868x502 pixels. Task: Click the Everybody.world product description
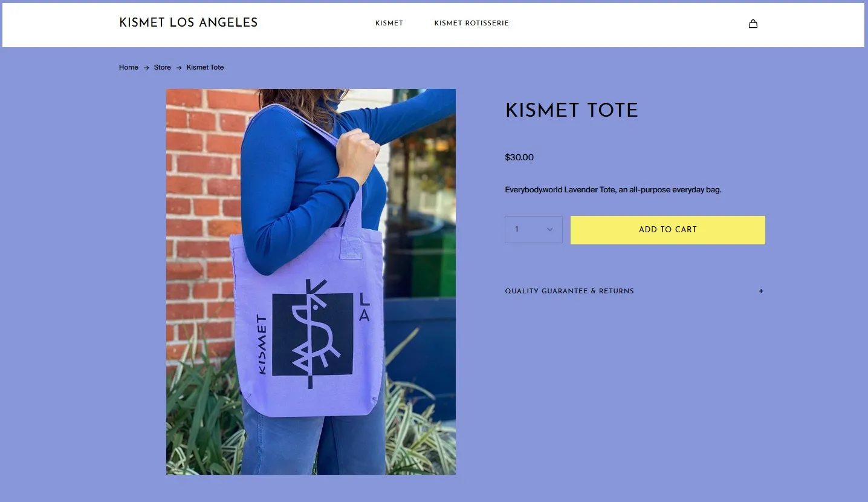(x=614, y=190)
